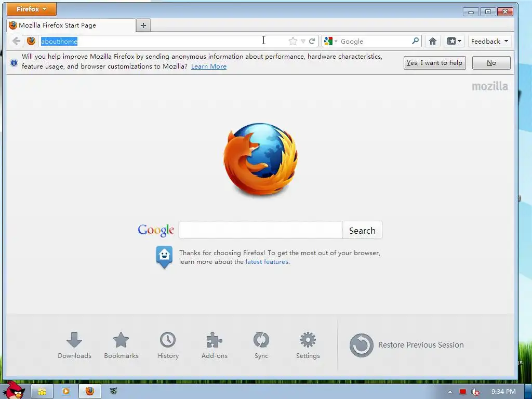Reload the page with the refresh icon
Viewport: 532px width, 399px height.
(x=312, y=42)
